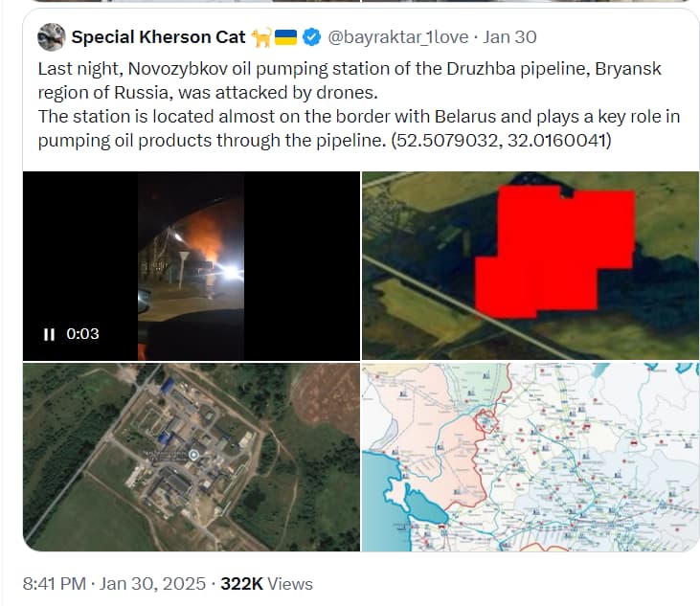Click the location pin on aerial photo
The image size is (700, 606).
pos(193,455)
